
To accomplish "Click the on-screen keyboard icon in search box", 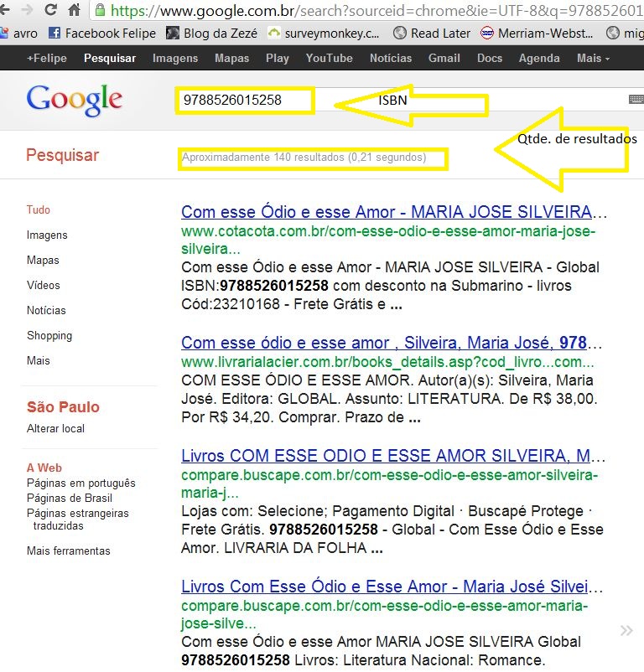I will click(636, 100).
